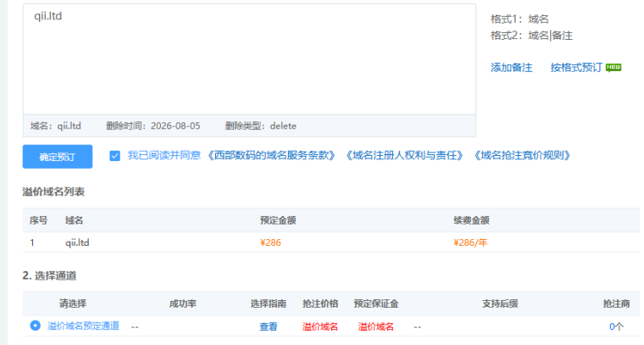Open 《域名抢注竞价规则》 link
This screenshot has height=345, width=644.
[x=522, y=156]
